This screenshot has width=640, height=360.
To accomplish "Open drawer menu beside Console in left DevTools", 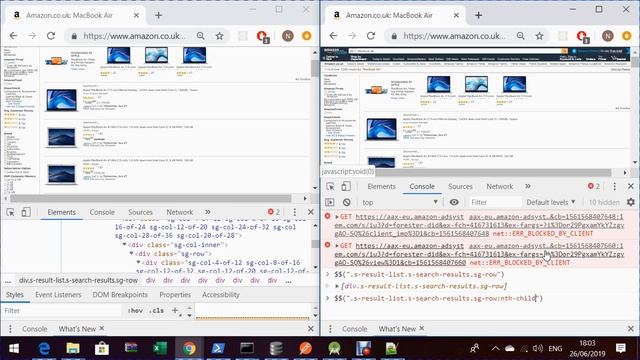I will 10,329.
